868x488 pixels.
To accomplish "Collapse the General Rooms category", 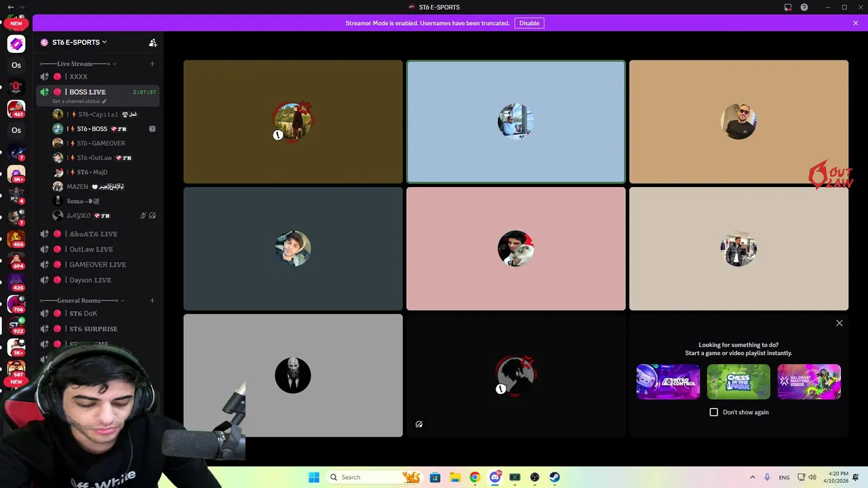I will (x=81, y=300).
